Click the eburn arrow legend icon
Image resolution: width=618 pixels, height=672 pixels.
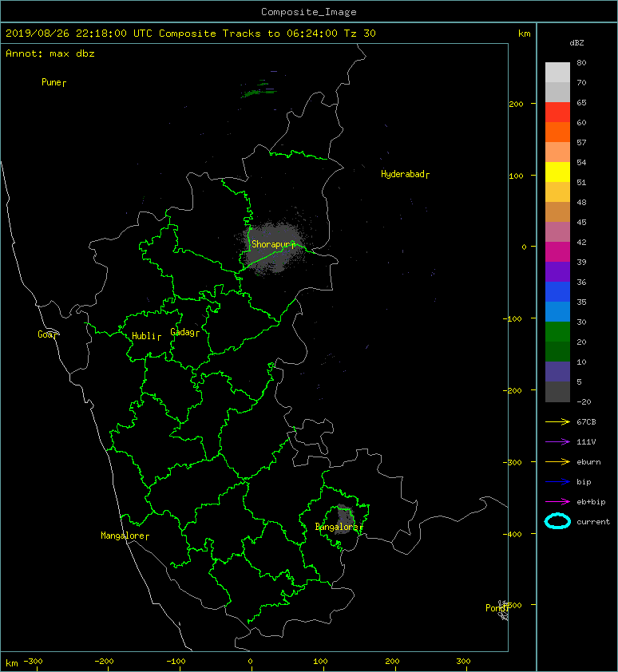557,462
